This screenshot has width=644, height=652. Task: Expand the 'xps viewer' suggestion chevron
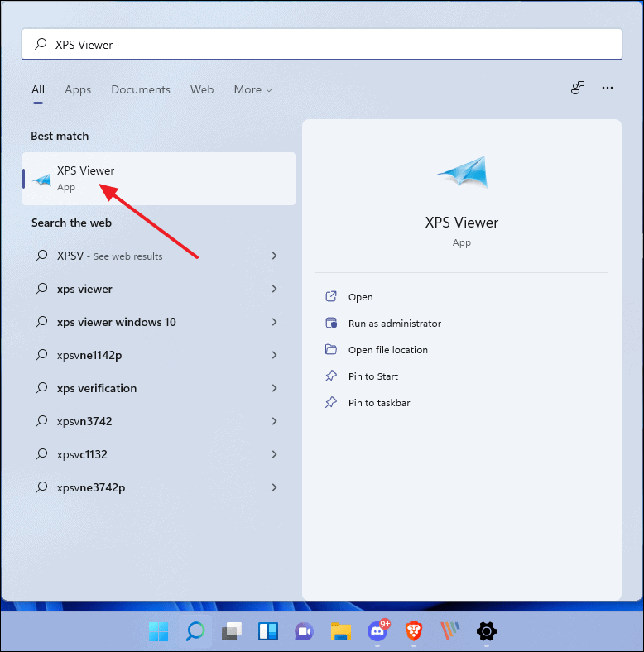pos(274,289)
